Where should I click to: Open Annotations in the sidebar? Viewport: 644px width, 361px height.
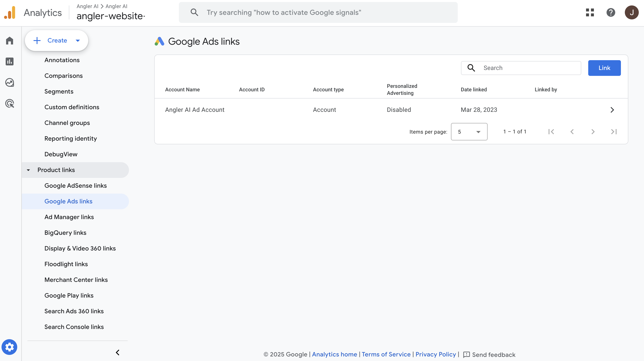[x=62, y=60]
